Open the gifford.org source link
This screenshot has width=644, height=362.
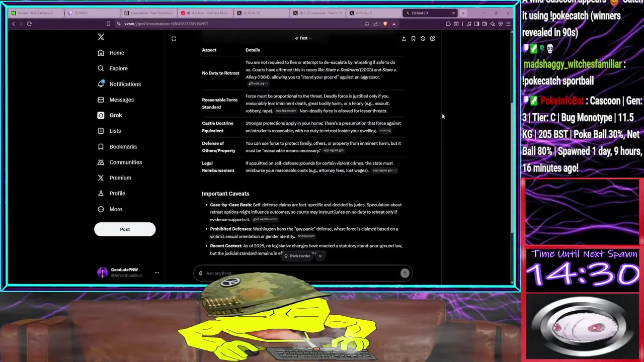pos(257,83)
